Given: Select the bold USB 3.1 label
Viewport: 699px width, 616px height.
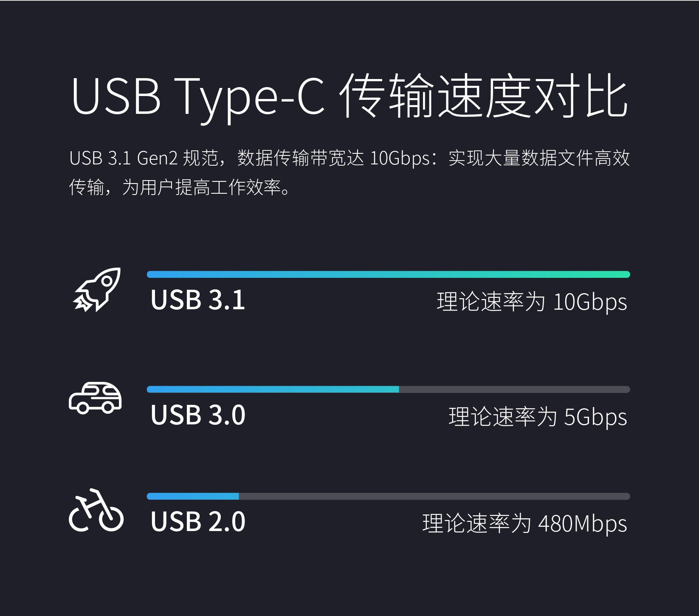Looking at the screenshot, I should 198,300.
